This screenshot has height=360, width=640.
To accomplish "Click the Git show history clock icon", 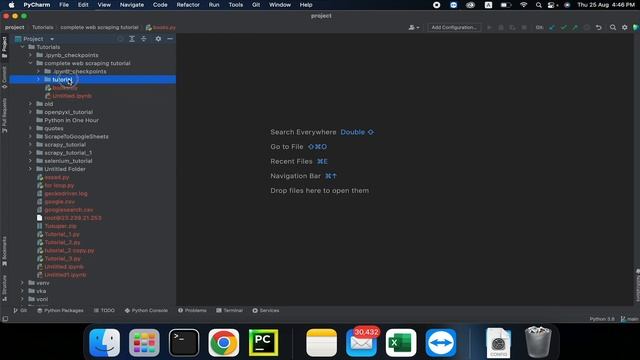I will 587,27.
